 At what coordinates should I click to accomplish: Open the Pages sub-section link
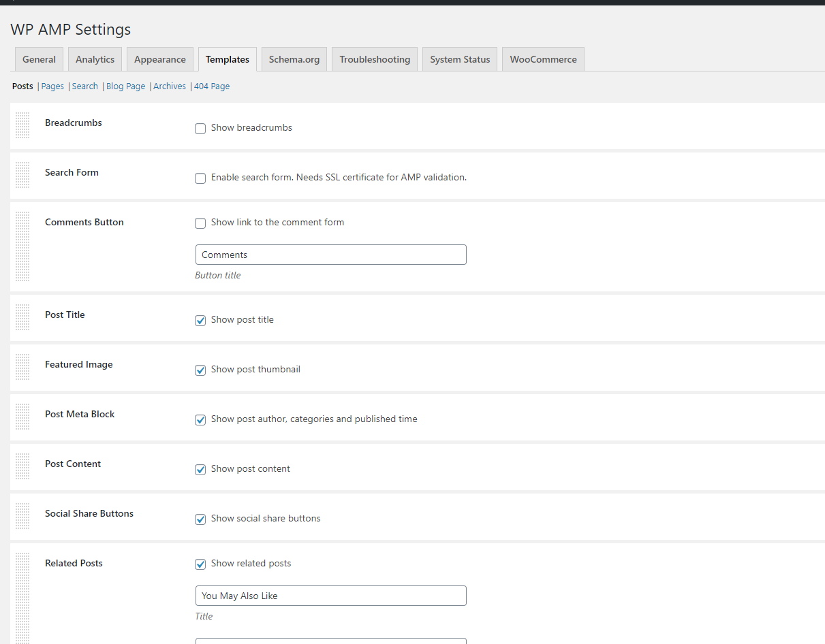(x=52, y=86)
